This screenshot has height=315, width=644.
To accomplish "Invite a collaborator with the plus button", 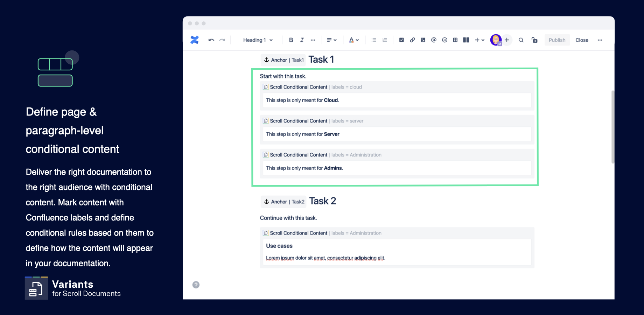I will pos(507,40).
